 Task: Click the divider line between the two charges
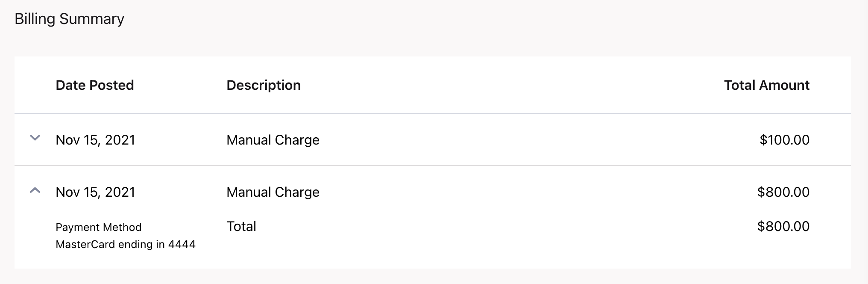(x=433, y=166)
